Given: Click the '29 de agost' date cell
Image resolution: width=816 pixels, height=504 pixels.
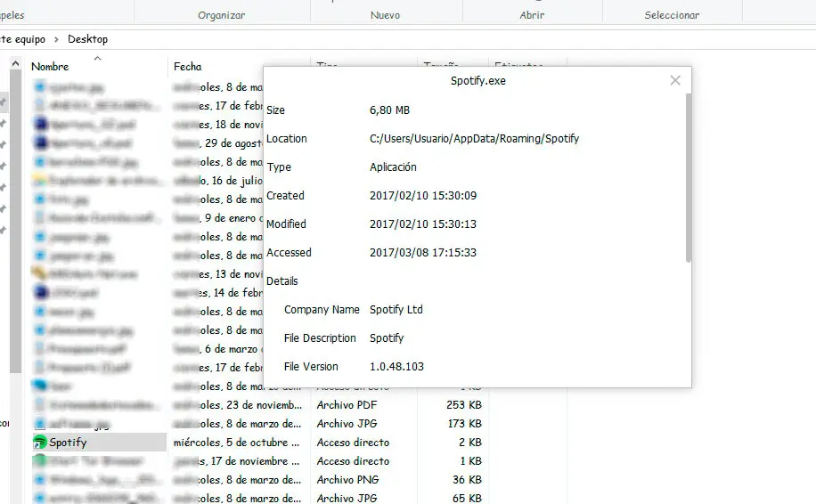Looking at the screenshot, I should pyautogui.click(x=218, y=143).
